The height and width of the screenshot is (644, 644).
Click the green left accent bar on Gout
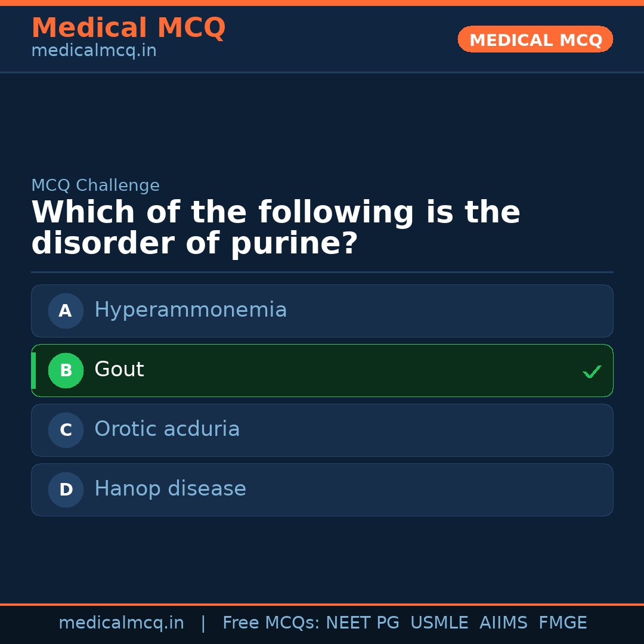coord(33,370)
